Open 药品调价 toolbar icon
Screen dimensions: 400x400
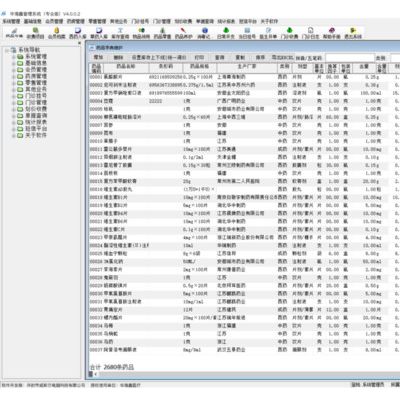(x=183, y=33)
